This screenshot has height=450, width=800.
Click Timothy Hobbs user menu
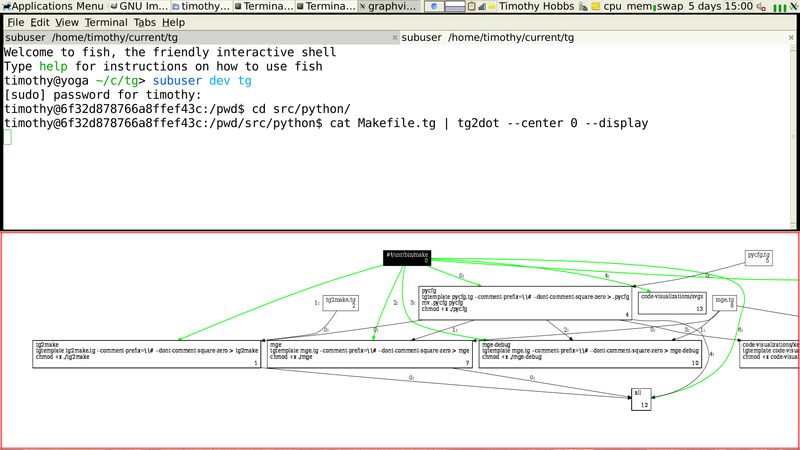coord(536,6)
